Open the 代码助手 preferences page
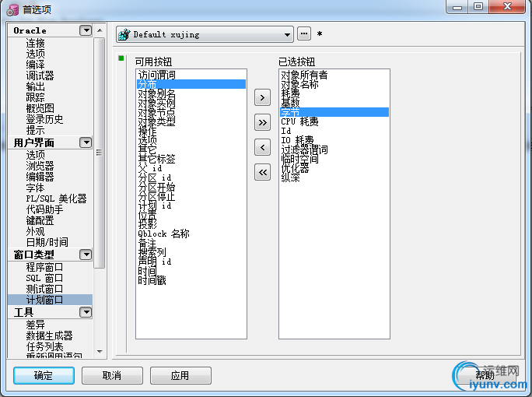The image size is (532, 397). (x=44, y=209)
